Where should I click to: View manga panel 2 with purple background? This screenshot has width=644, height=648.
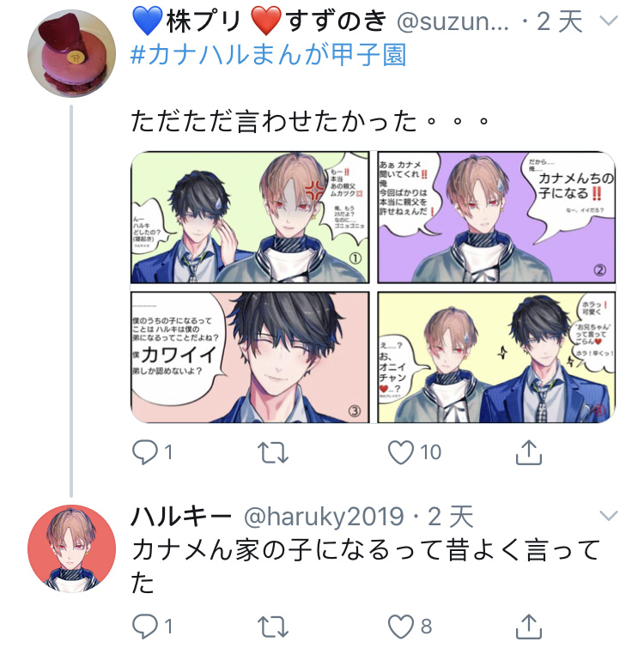496,217
